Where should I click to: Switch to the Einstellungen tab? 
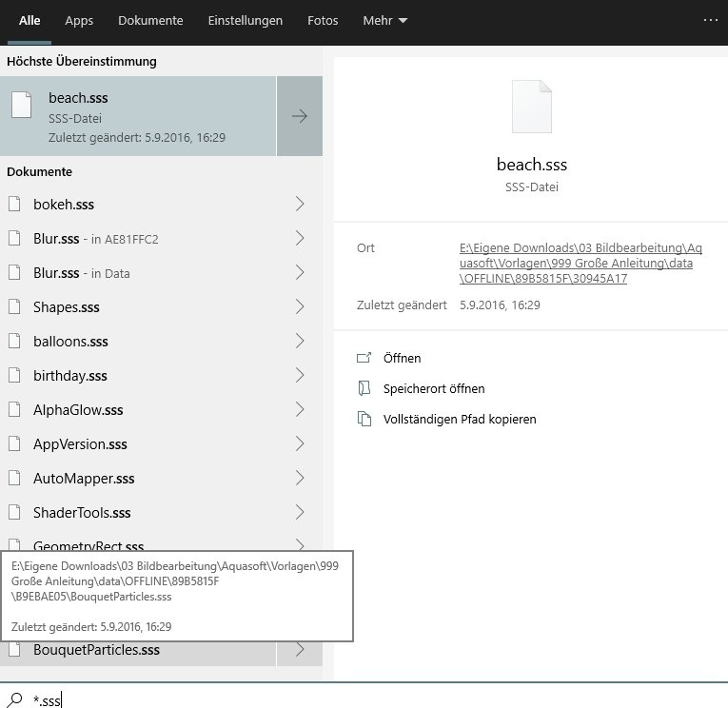(x=246, y=20)
